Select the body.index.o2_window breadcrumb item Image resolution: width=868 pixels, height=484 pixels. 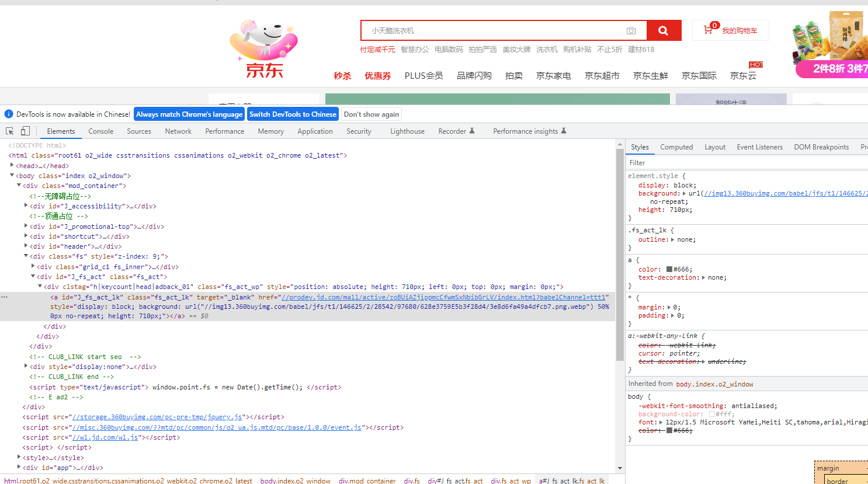coord(296,480)
